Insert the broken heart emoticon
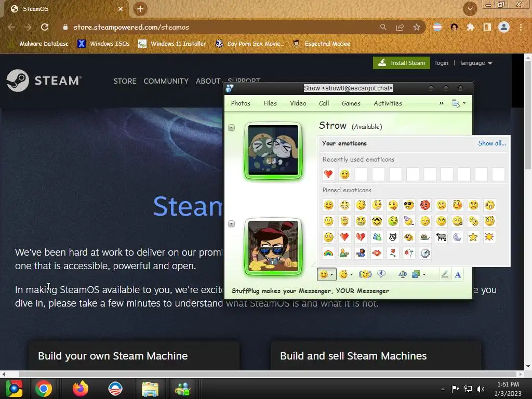Screen dimensions: 532x399 pyautogui.click(x=361, y=237)
